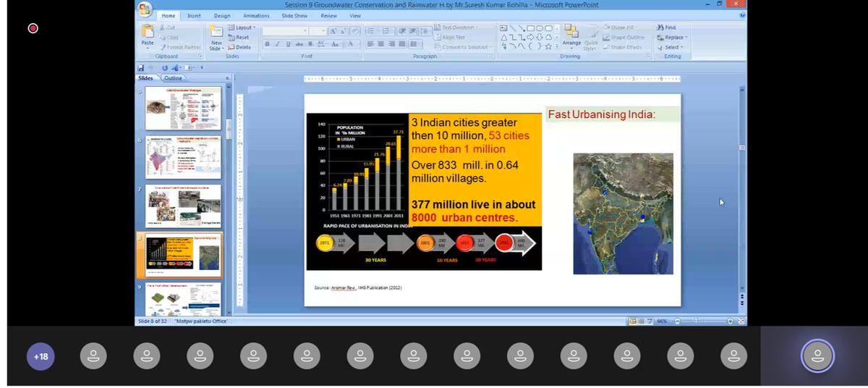Click Convert to SmartArt
The height and width of the screenshot is (388, 868).
coord(462,47)
